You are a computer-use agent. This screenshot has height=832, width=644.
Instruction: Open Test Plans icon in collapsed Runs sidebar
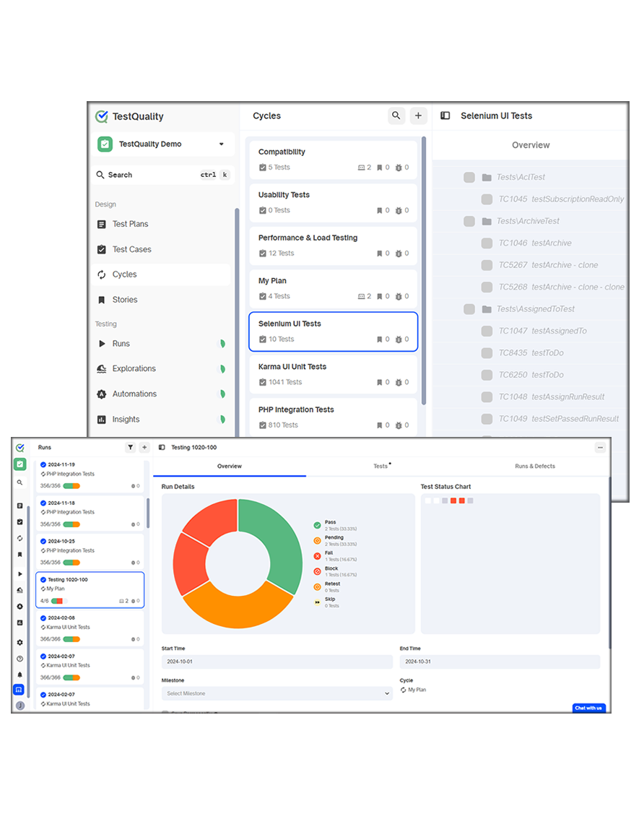click(x=19, y=506)
